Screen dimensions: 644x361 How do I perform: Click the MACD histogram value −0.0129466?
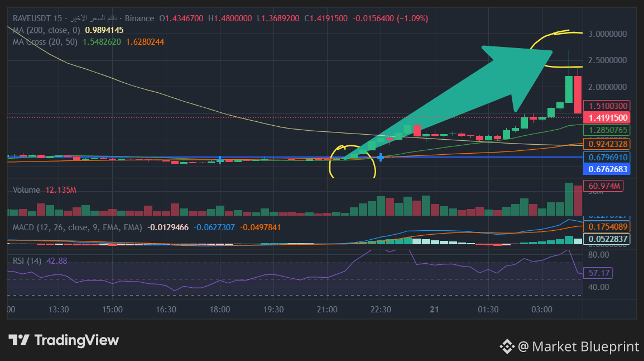(x=168, y=227)
